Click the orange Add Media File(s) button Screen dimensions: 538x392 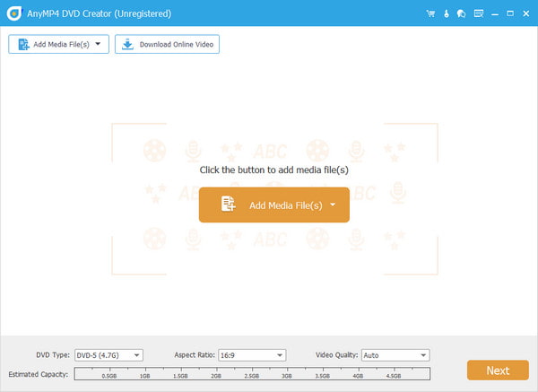tap(274, 205)
